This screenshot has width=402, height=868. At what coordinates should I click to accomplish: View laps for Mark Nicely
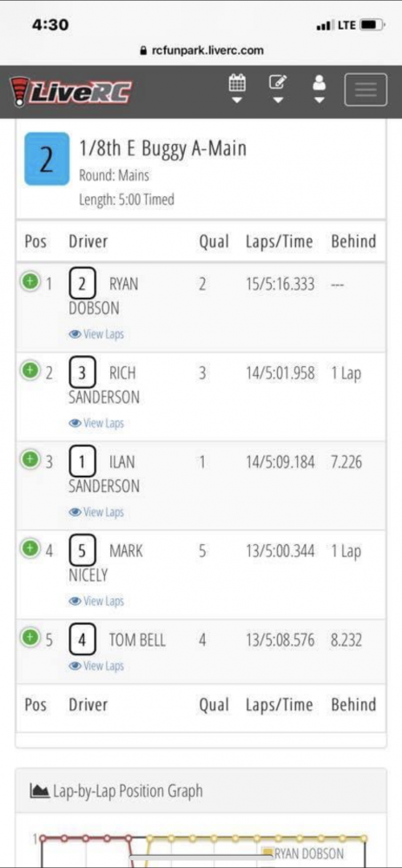[96, 602]
